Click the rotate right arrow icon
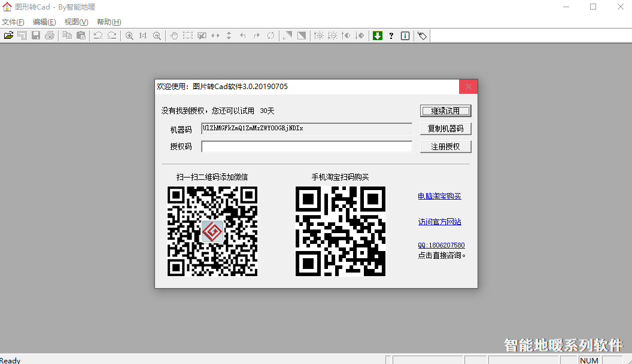 (x=257, y=35)
